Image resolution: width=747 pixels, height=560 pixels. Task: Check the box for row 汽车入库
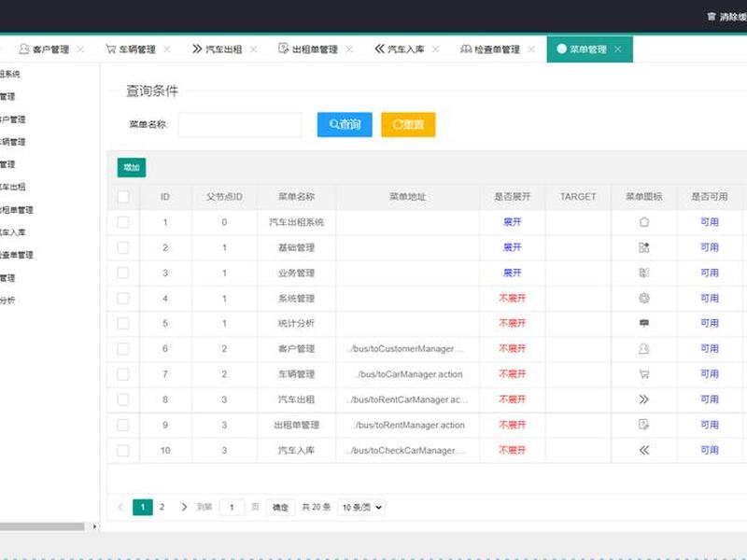tap(123, 451)
